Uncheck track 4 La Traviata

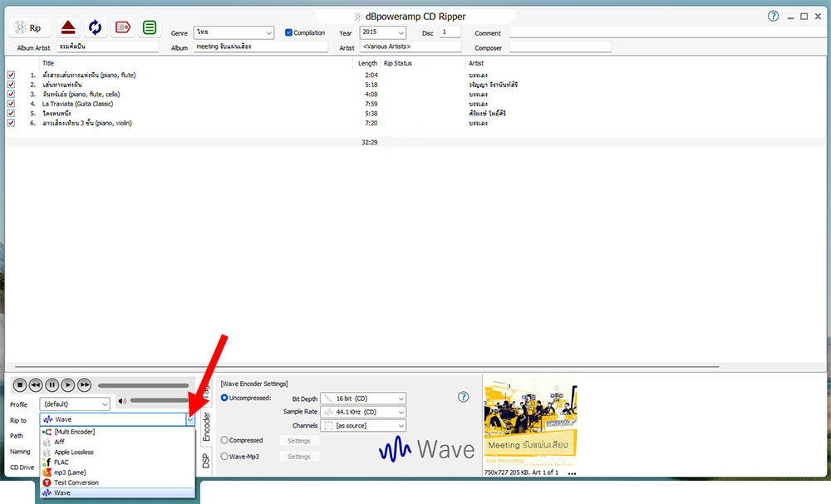pos(11,104)
